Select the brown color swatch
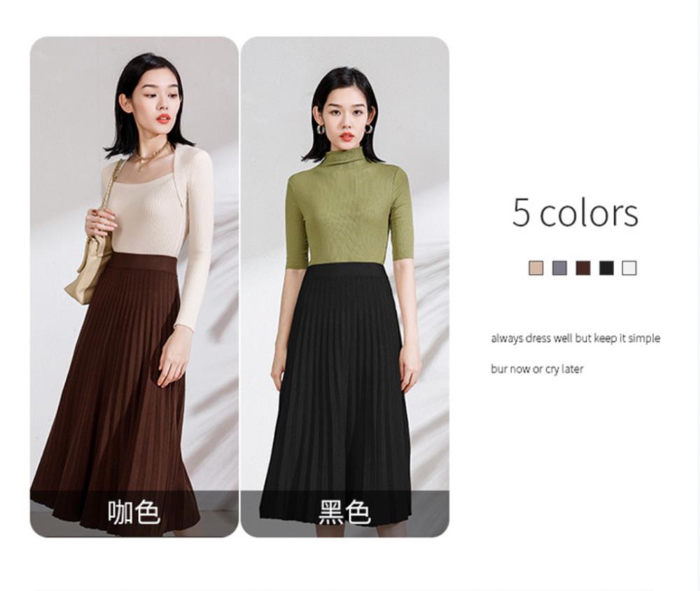This screenshot has height=591, width=700. pos(582,268)
